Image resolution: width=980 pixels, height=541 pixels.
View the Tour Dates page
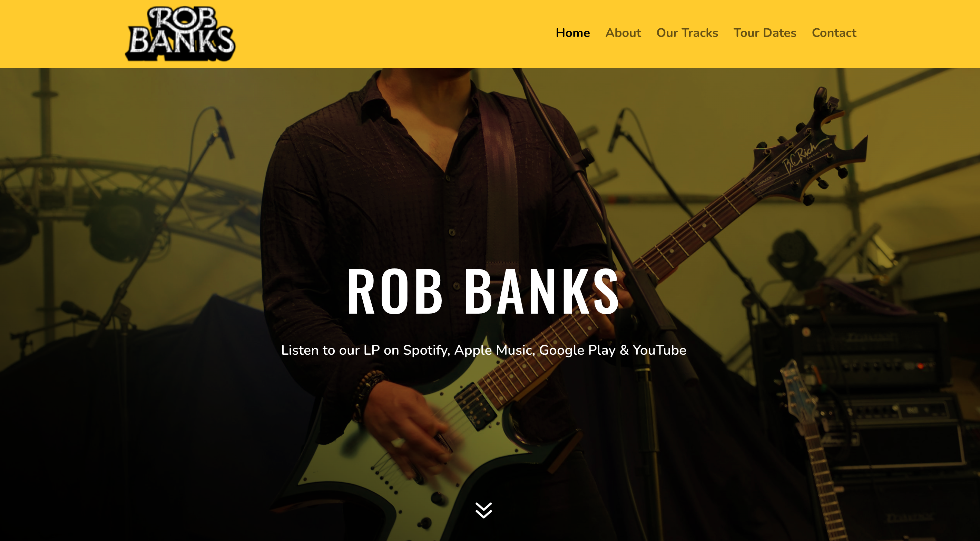click(x=765, y=33)
